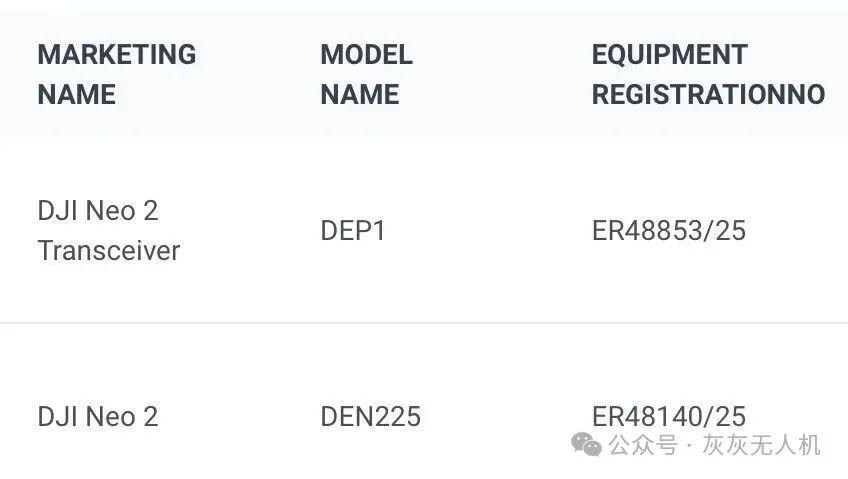Click the divider line between the two rows
This screenshot has height=479, width=848.
pos(424,323)
